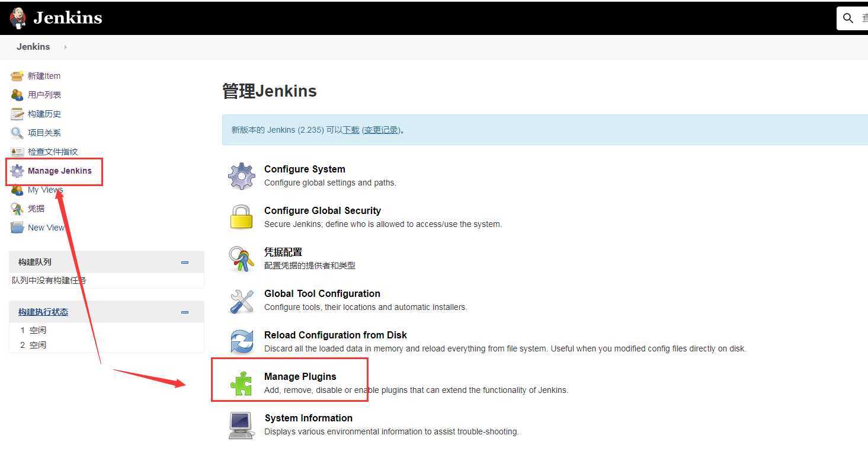Click the search magnifier icon in header
Viewport: 868px width, 451px height.
[848, 18]
